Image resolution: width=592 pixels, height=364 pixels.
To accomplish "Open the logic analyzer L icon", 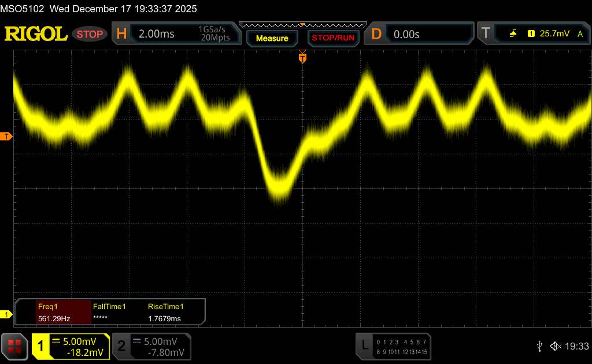I will tap(364, 346).
